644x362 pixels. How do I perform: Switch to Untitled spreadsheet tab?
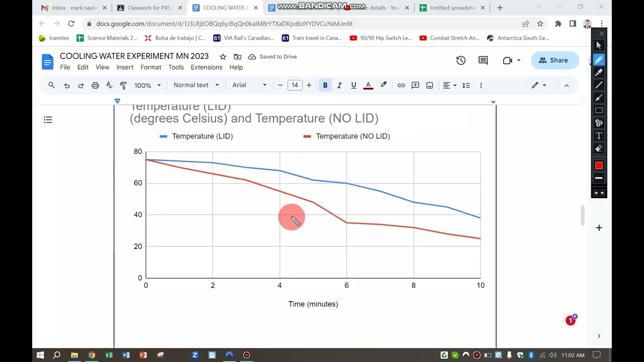(452, 8)
